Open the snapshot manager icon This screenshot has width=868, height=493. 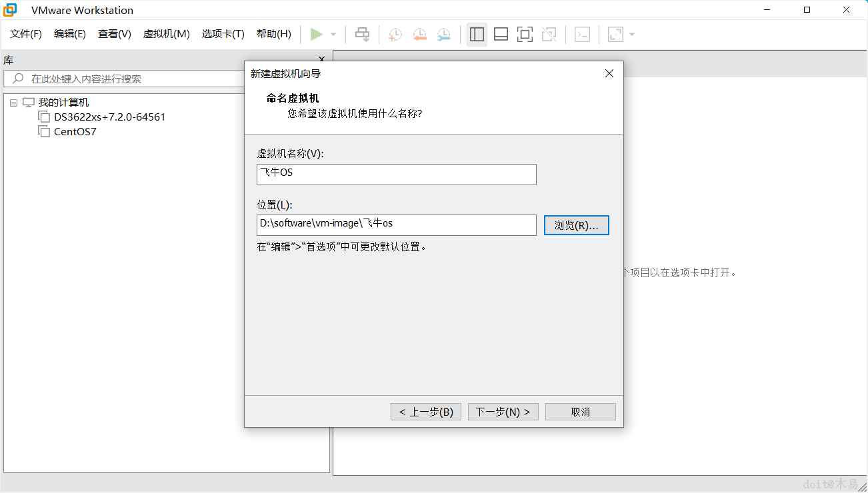point(444,34)
